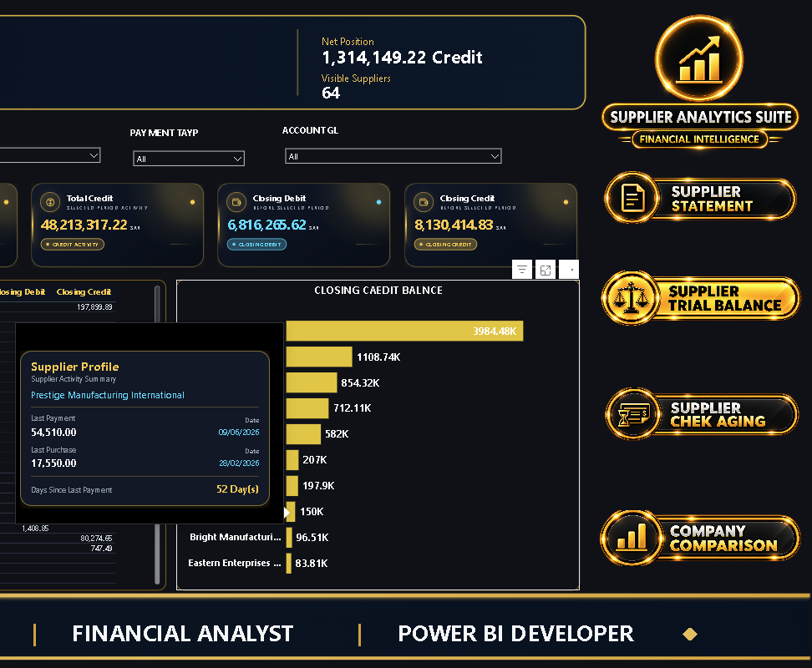Image resolution: width=812 pixels, height=668 pixels.
Task: Click the 197,899.89 table value
Action: pos(94,306)
